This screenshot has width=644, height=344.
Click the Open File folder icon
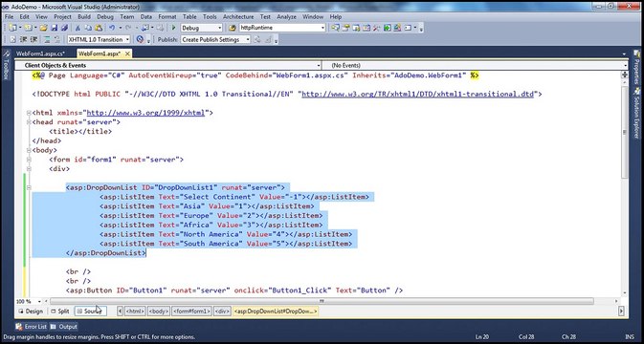[43, 28]
